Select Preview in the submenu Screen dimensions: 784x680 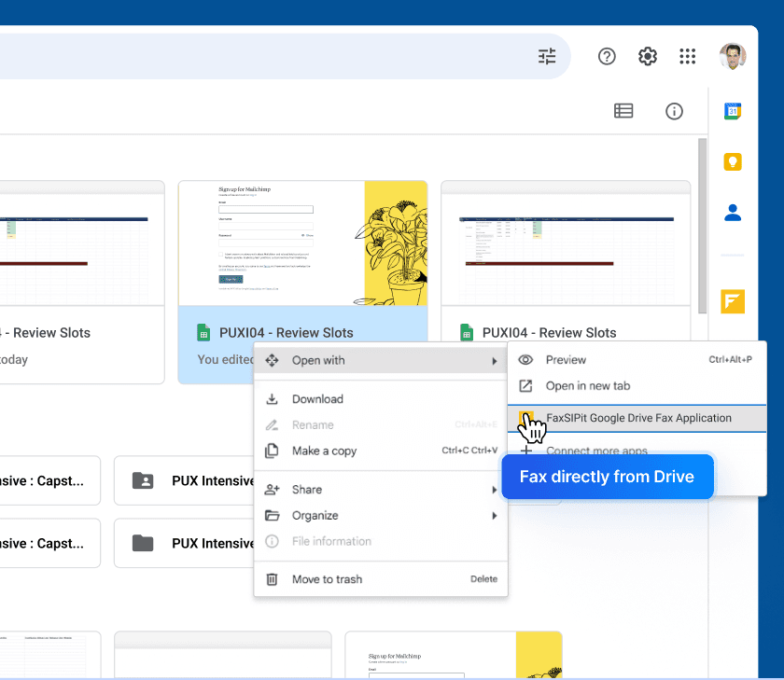[x=637, y=360]
